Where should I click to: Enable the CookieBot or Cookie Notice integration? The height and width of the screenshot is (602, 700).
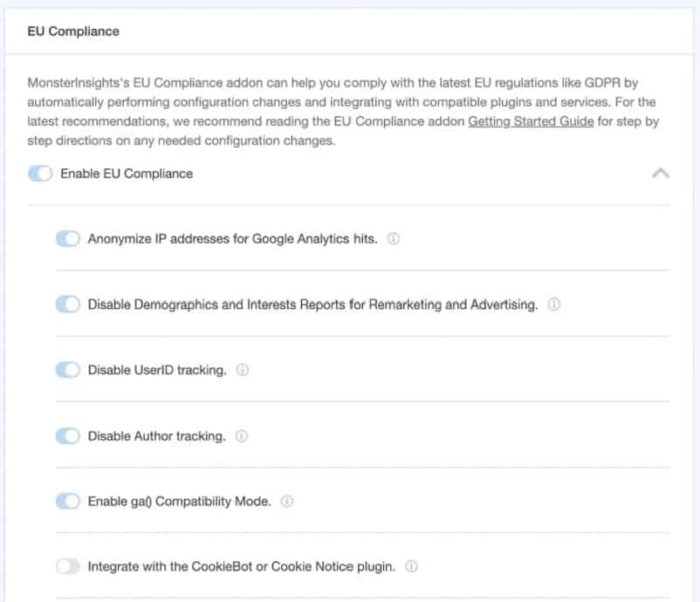pos(67,566)
